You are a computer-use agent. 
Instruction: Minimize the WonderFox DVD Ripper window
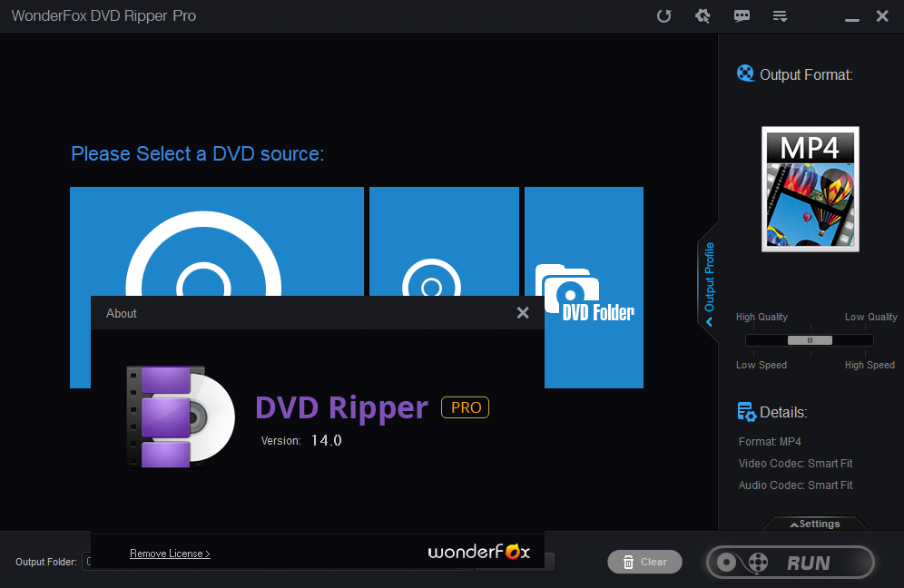click(852, 20)
